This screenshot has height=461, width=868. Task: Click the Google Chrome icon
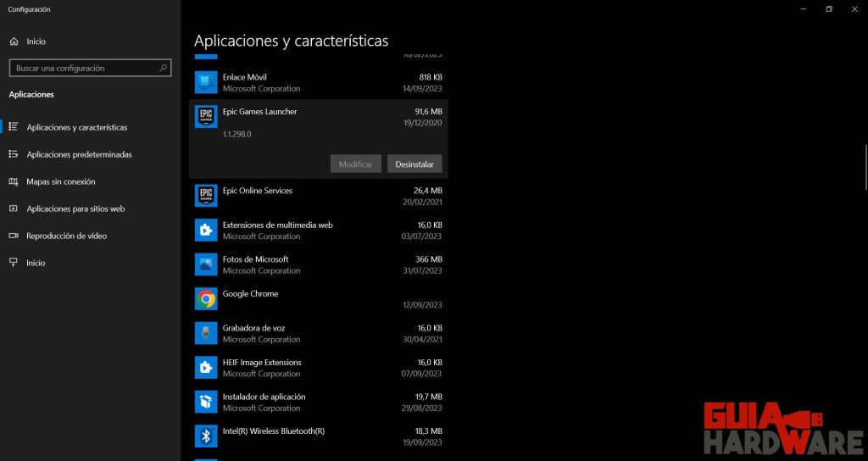click(206, 299)
